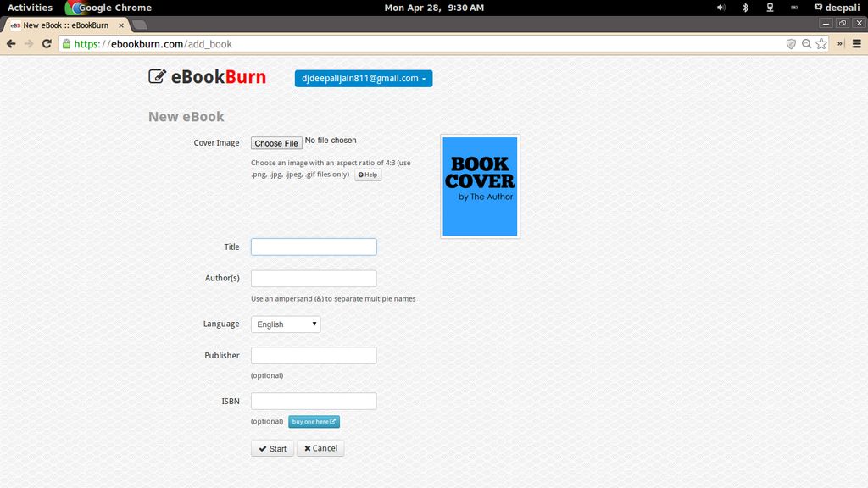
Task: Click the Help icon below the Cover Image field
Action: coord(368,175)
